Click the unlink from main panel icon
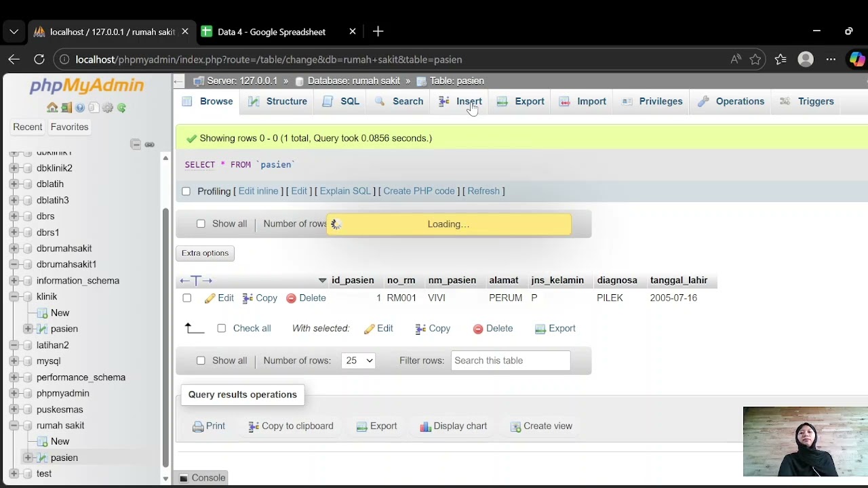The width and height of the screenshot is (868, 488). click(150, 144)
